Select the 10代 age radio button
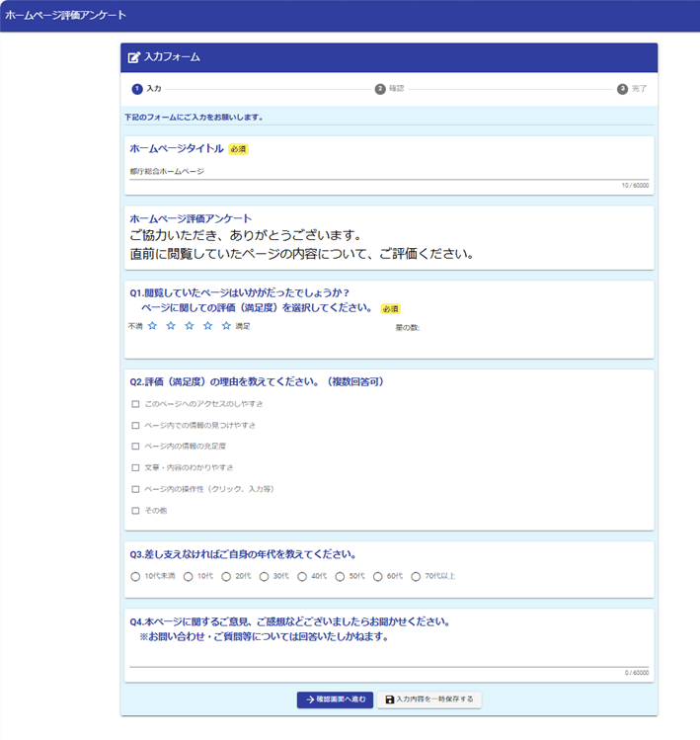 189,576
